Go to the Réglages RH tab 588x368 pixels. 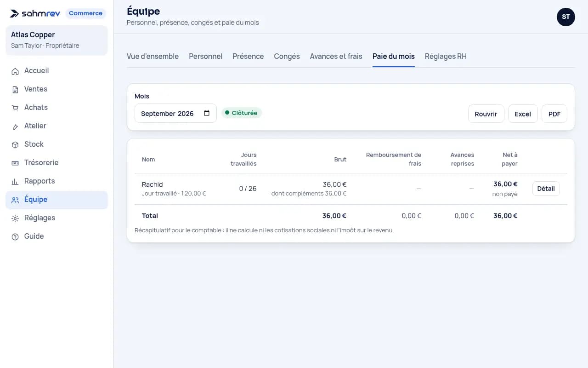tap(446, 56)
